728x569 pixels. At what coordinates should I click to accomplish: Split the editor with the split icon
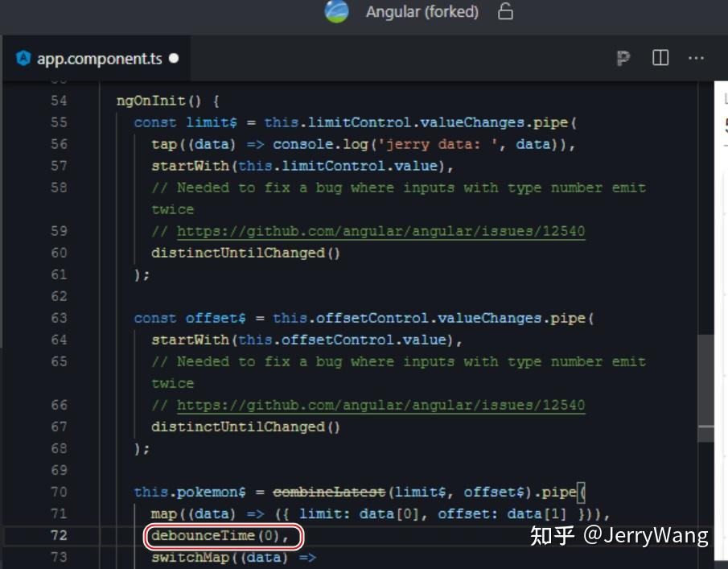pos(660,58)
